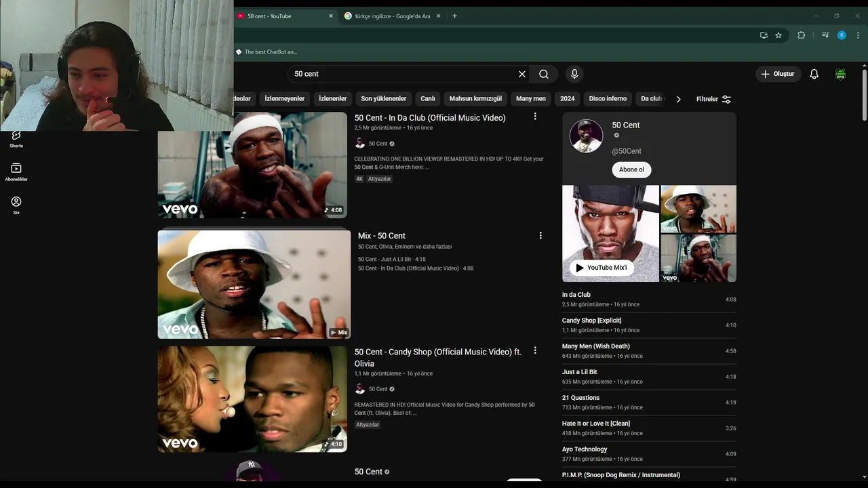868x488 pixels.
Task: Play the YouTube Mix'i playlist
Action: point(601,268)
